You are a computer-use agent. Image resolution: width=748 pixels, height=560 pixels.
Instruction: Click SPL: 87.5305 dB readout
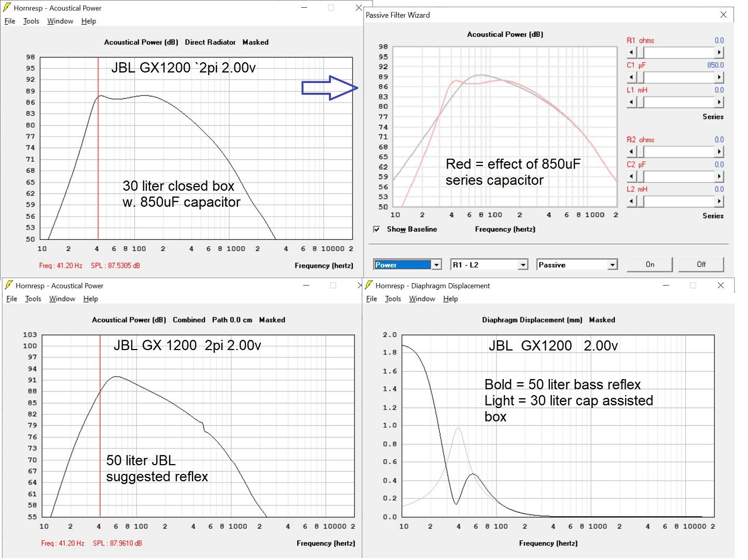115,265
